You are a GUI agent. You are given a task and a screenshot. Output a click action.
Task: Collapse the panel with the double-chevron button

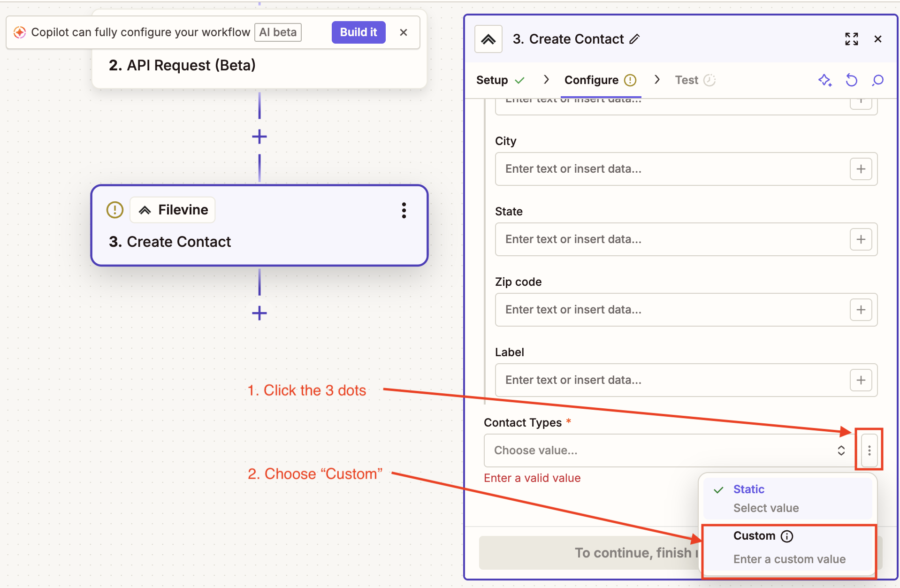(x=488, y=39)
